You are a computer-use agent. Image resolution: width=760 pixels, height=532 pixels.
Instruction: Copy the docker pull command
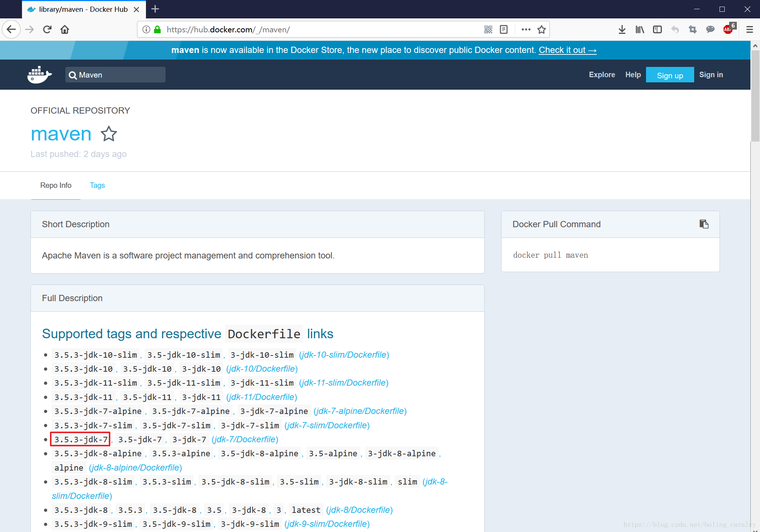[704, 224]
